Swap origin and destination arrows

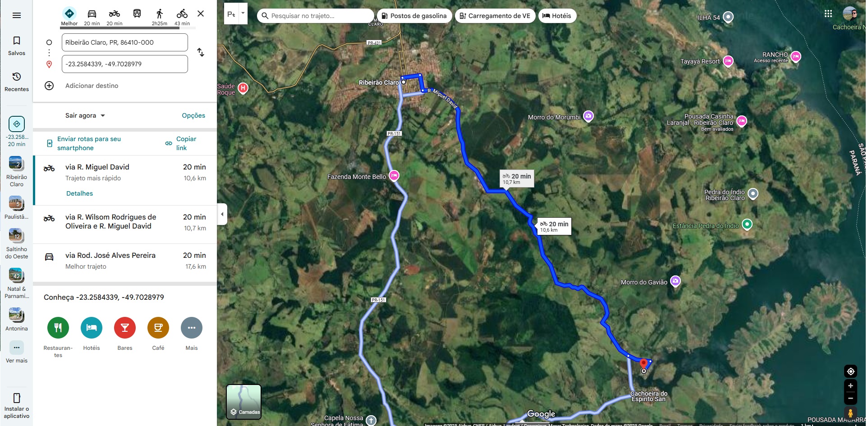tap(201, 53)
